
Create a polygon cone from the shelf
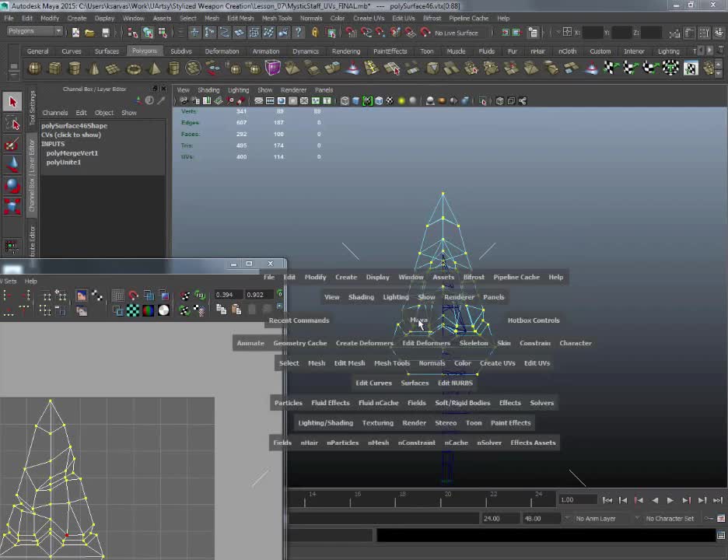click(94, 68)
